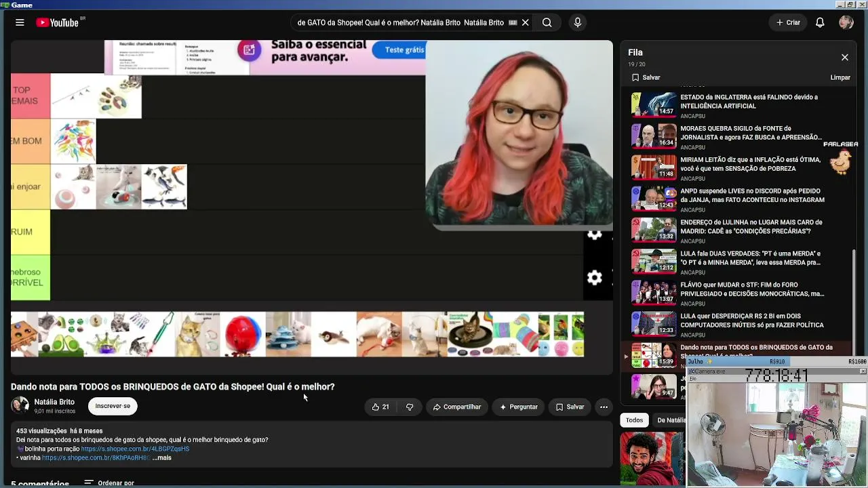
Task: Play the 11:48 MIRIAM LEITÃO queue thumbnail
Action: pyautogui.click(x=654, y=167)
